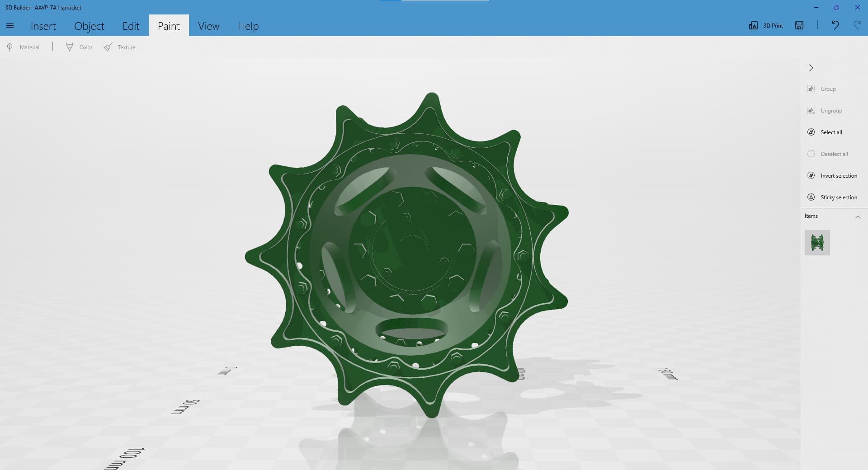Viewport: 868px width, 470px height.
Task: Switch to the View tab
Action: pyautogui.click(x=208, y=26)
